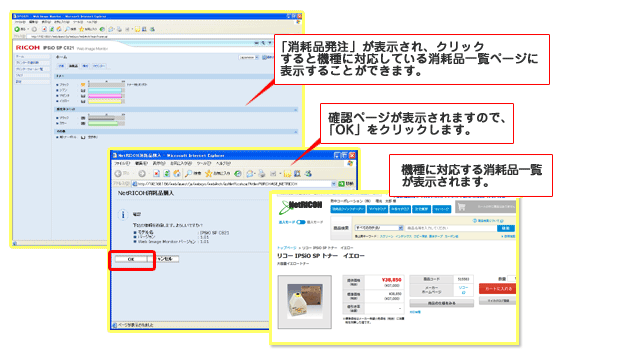Click red Add to Cart button
Screen dimensions: 620x362
point(497,289)
